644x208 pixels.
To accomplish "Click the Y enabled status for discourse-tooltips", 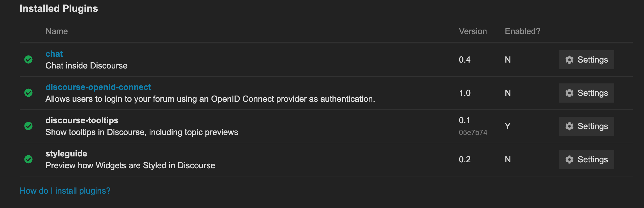I will click(x=508, y=126).
